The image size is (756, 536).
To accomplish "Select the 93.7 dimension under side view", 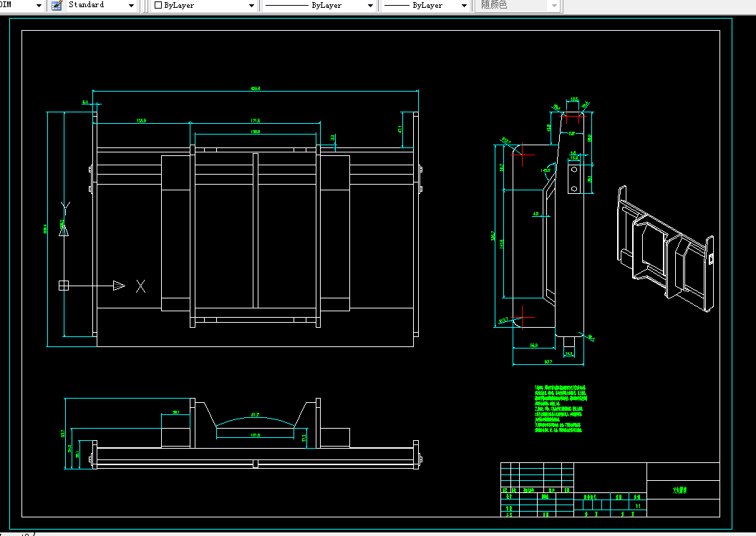I will pos(548,361).
